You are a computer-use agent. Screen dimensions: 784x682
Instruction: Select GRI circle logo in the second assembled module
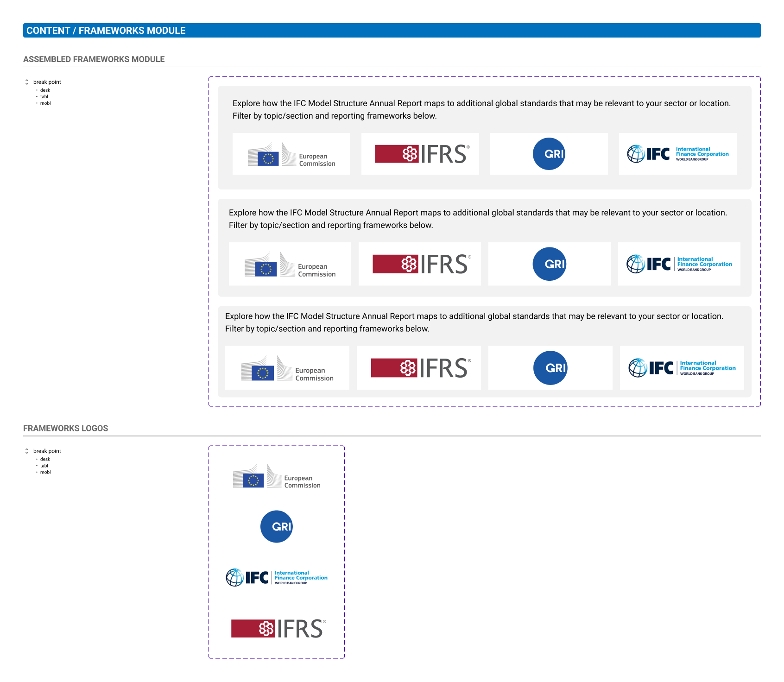point(550,264)
